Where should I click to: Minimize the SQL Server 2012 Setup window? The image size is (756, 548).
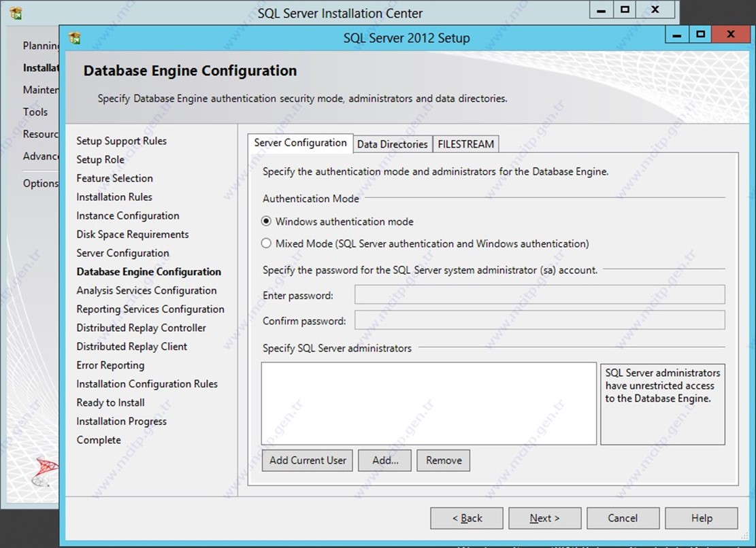tap(677, 35)
